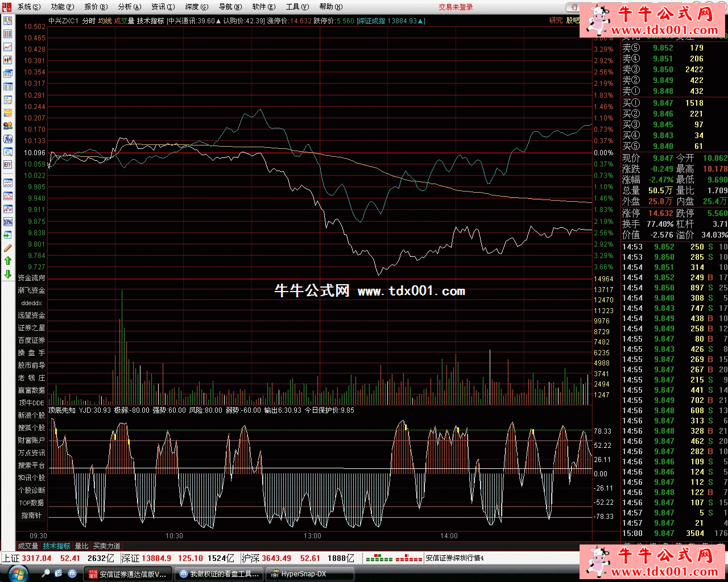The height and width of the screenshot is (582, 728).
Task: Click the folder tree icon in left toolbar
Action: point(8,99)
